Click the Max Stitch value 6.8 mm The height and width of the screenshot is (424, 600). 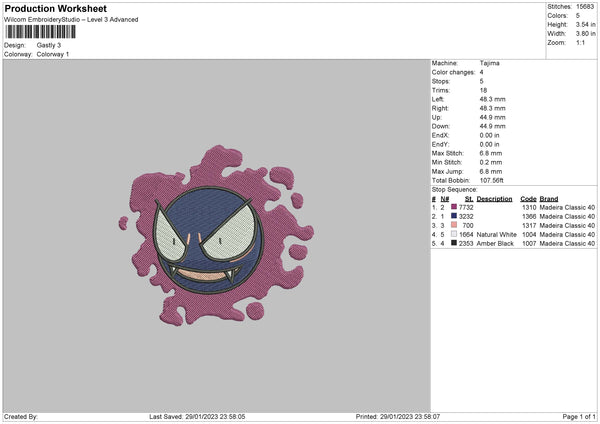pos(491,153)
